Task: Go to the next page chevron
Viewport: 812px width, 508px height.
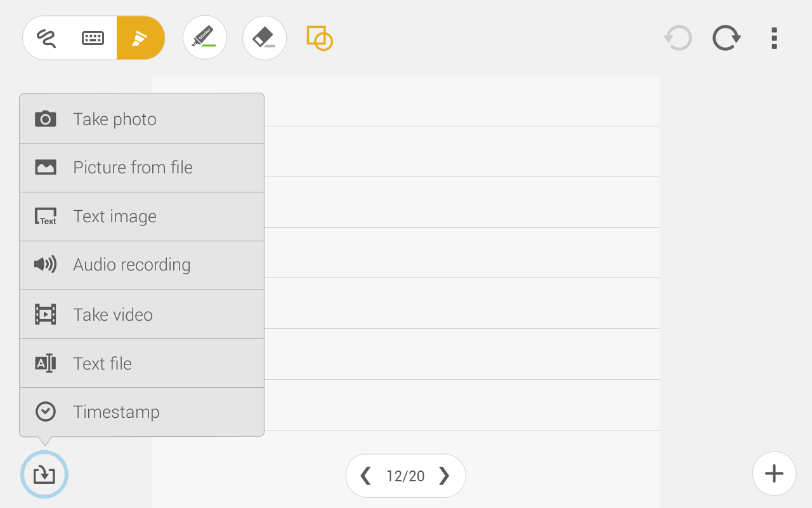Action: click(x=444, y=475)
